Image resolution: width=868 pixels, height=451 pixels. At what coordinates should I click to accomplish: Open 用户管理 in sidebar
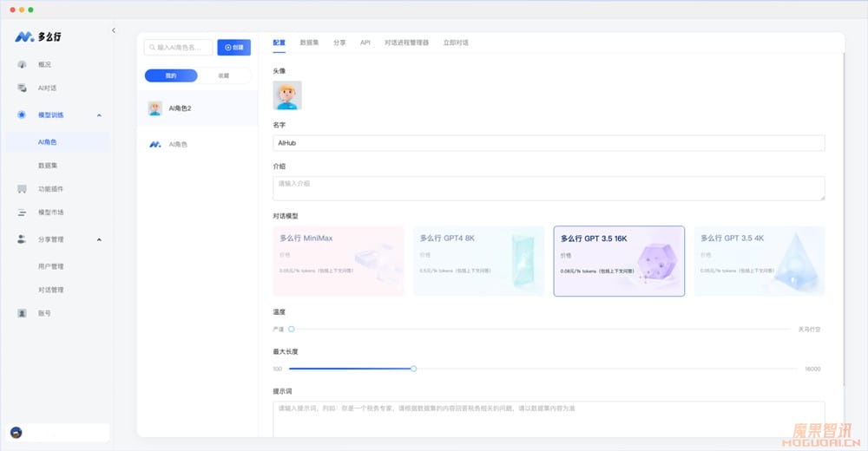click(x=51, y=266)
